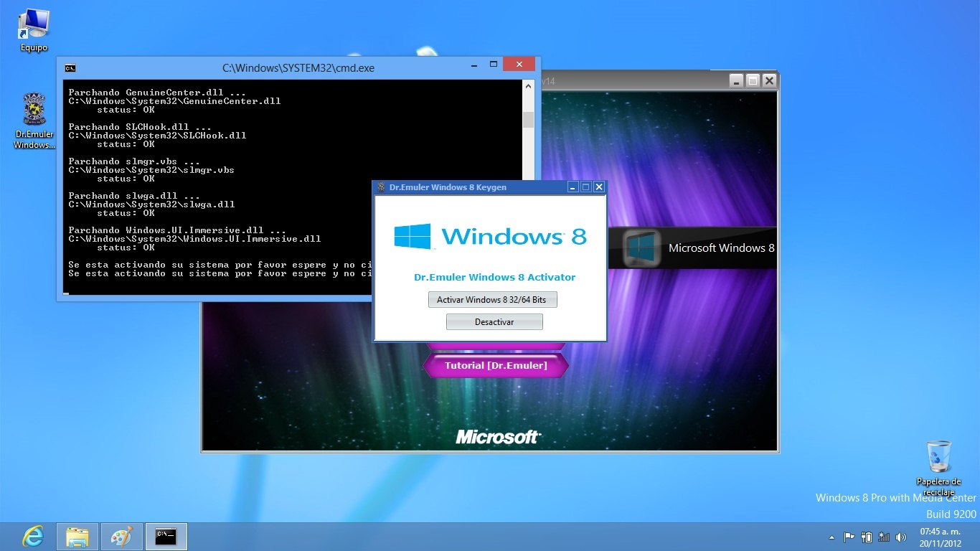Launch Internet Explorer from taskbar
This screenshot has height=551, width=980.
[x=33, y=537]
